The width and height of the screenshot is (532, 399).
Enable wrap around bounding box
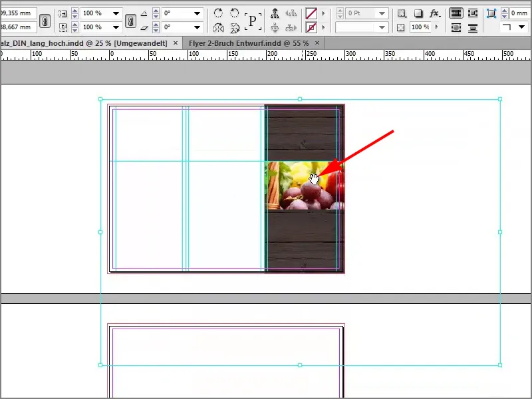tap(473, 13)
